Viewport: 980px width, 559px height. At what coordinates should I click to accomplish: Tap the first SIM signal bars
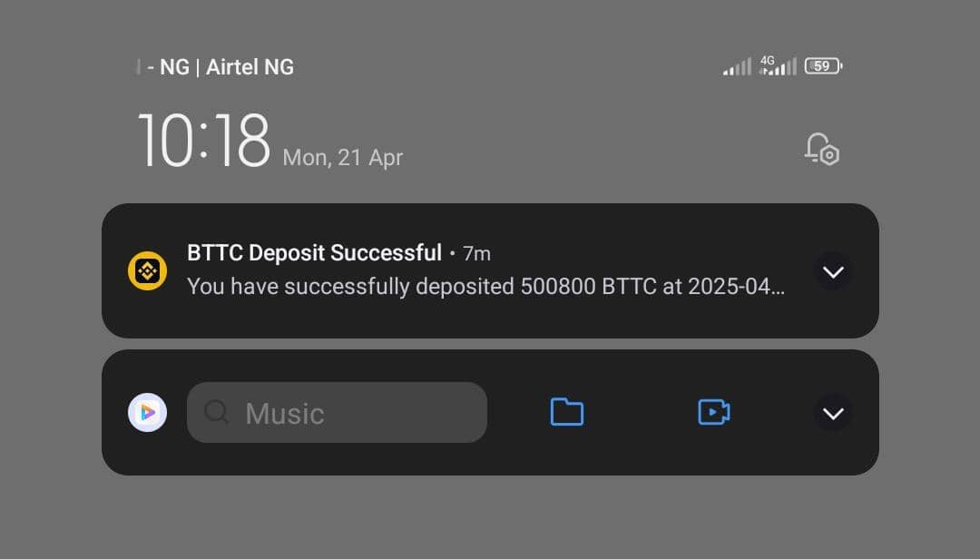coord(737,67)
